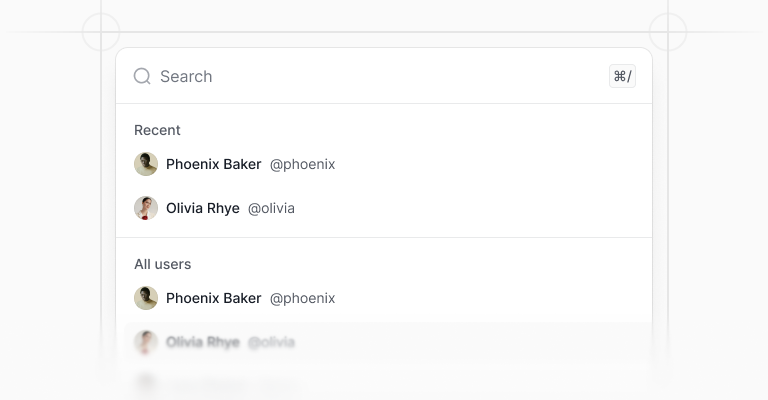Select Olivia Rhye's avatar under Recent

tap(146, 208)
